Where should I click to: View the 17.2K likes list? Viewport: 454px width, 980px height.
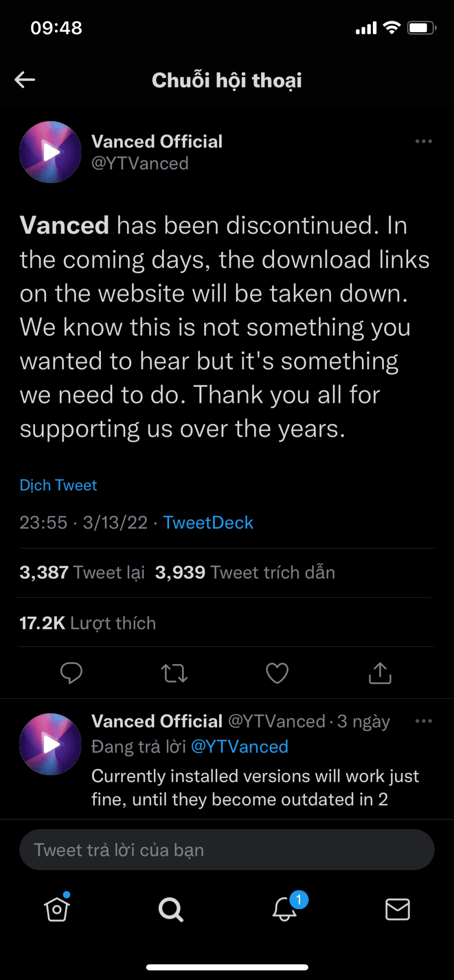[x=88, y=623]
